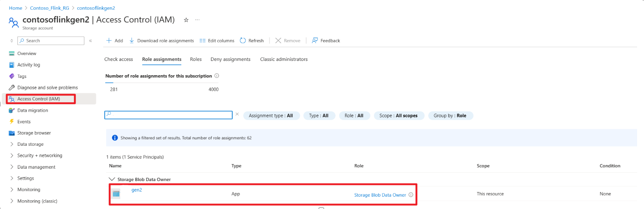Screen dimensions: 644x209
Task: Click the Tags icon in sidebar
Action: click(12, 76)
